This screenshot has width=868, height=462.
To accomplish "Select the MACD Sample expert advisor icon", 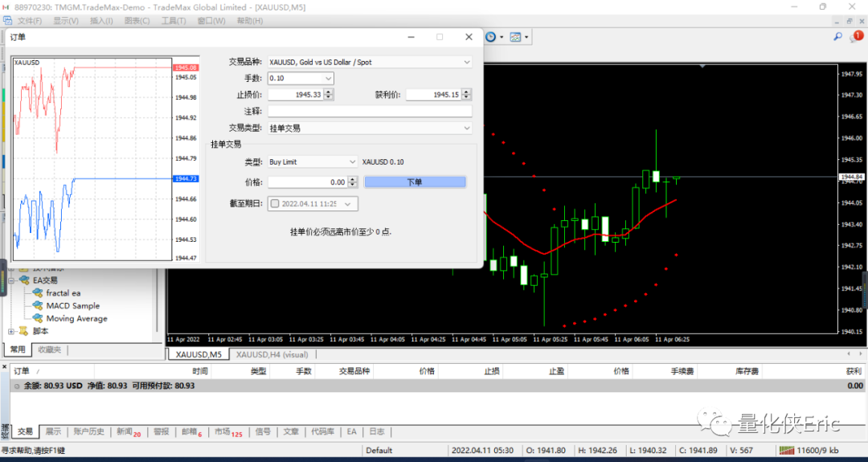I will coord(38,305).
